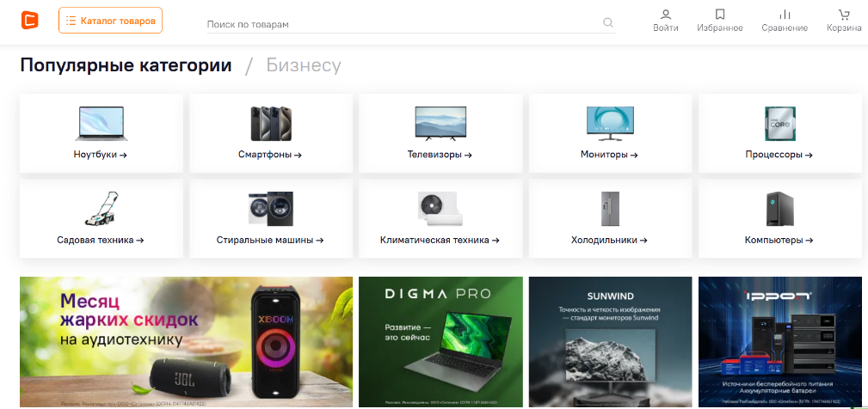Switch to the Бизнесу tab
The height and width of the screenshot is (409, 868).
pyautogui.click(x=303, y=65)
